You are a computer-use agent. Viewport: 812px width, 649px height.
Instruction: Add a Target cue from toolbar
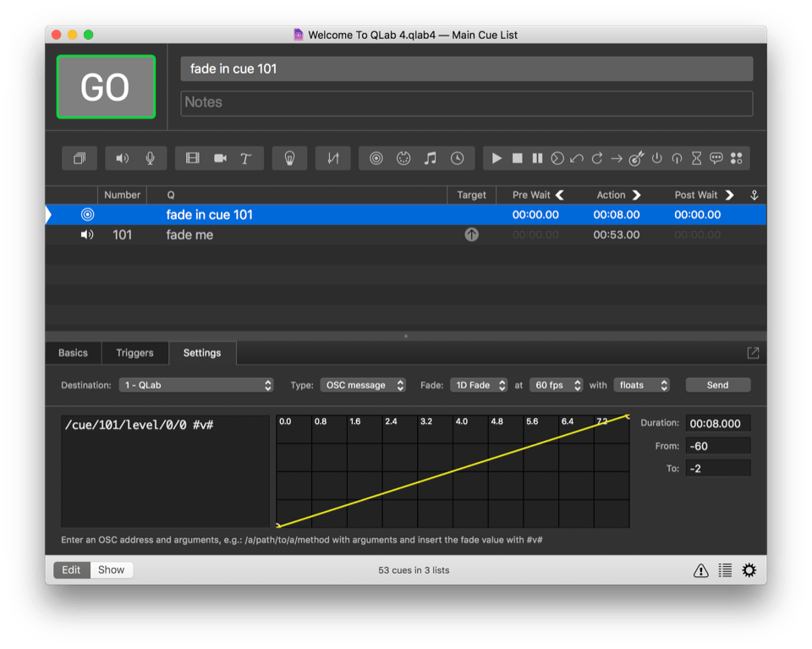[x=636, y=158]
